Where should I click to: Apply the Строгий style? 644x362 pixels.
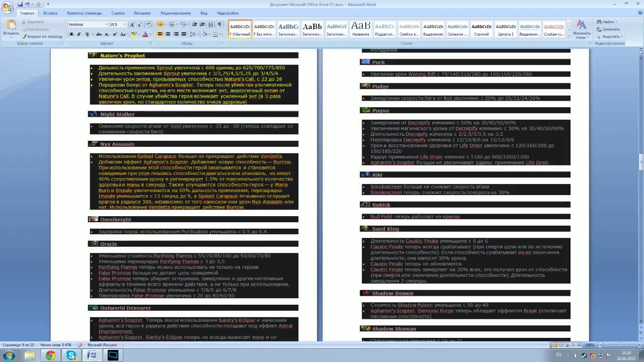pos(481,29)
